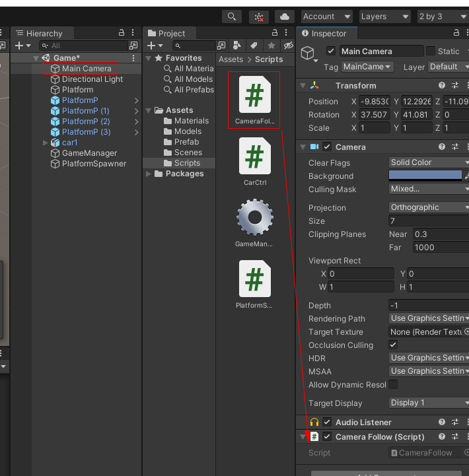Open Hierarchy create plus dropdown

pos(22,46)
